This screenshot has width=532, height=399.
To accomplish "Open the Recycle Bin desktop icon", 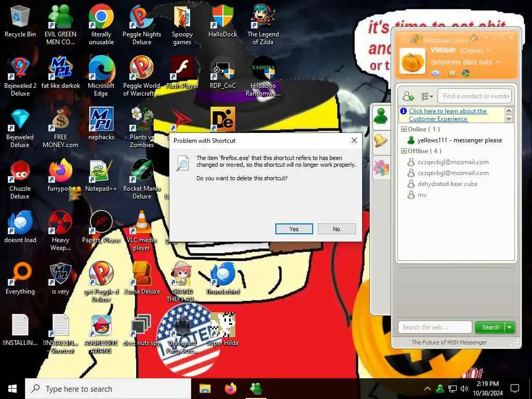I will click(x=20, y=22).
